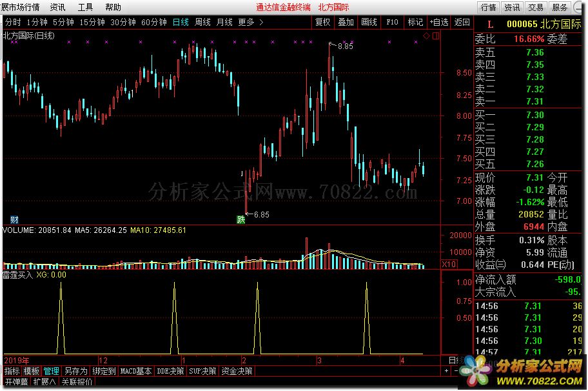Switch to 周线 weekly chart
The height and width of the screenshot is (391, 588).
pos(202,23)
